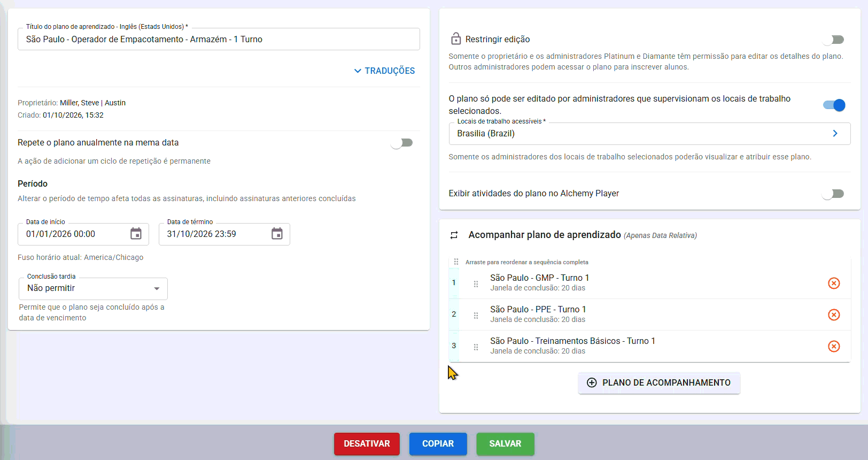
Task: Click the Data de início field
Action: pyautogui.click(x=83, y=234)
